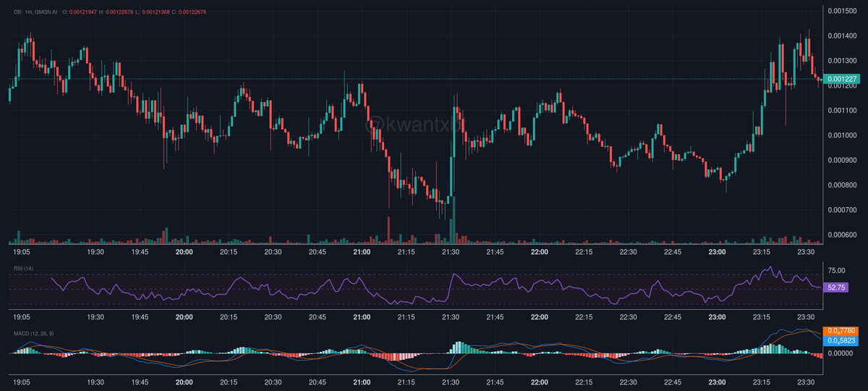Click 21:30 on the main chart time axis
The image size is (868, 391).
coord(451,252)
